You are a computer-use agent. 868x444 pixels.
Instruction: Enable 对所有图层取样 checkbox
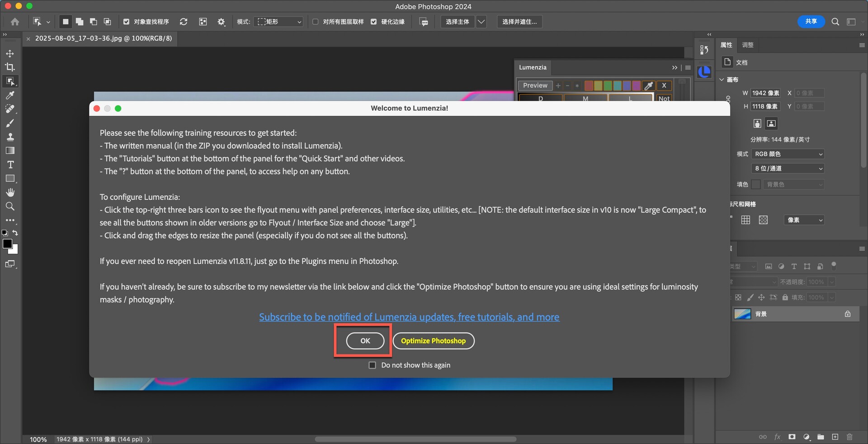(x=316, y=22)
